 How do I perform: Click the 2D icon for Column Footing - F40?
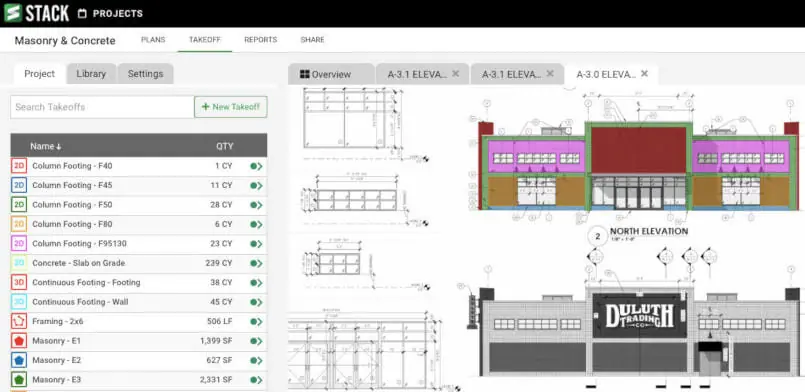pos(19,166)
